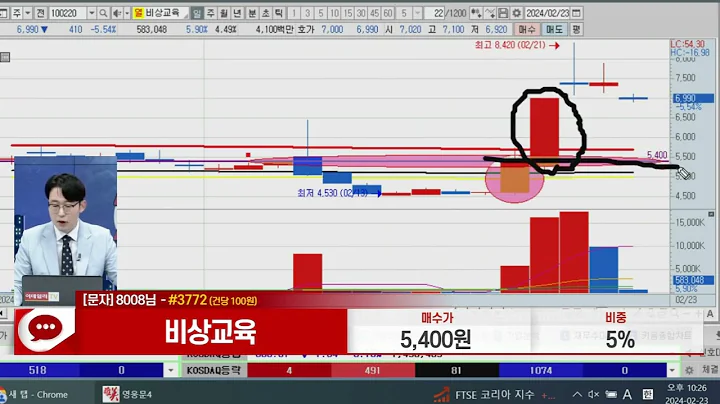The width and height of the screenshot is (720, 404).
Task: Select the 15 interval button
Action: coord(348,13)
